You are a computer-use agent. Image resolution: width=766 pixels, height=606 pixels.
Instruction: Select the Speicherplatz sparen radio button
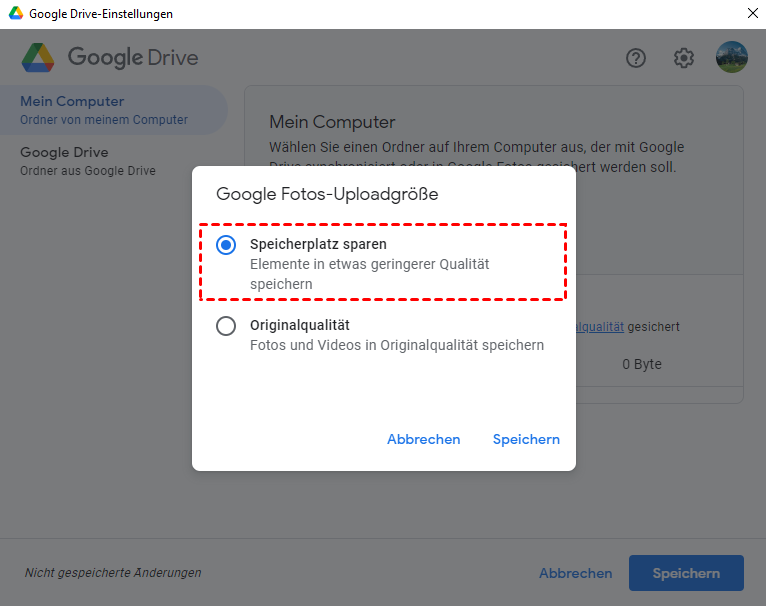226,245
